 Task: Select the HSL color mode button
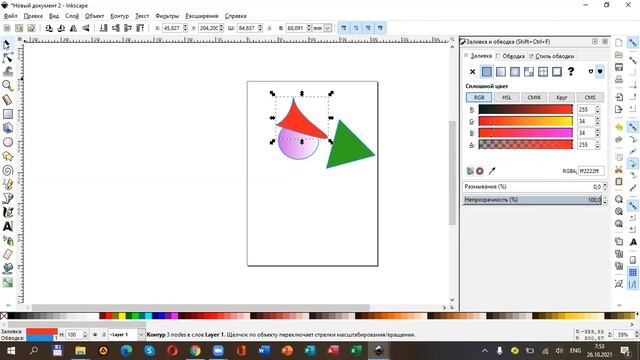[507, 98]
